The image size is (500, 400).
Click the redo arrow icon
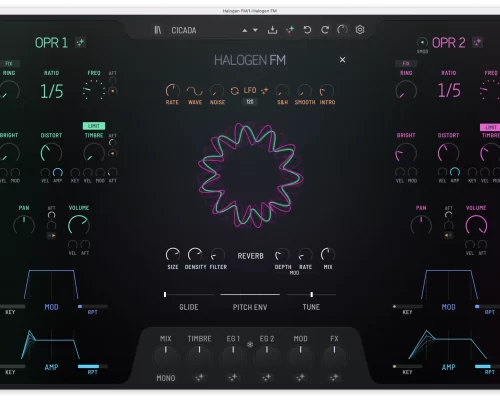point(325,30)
